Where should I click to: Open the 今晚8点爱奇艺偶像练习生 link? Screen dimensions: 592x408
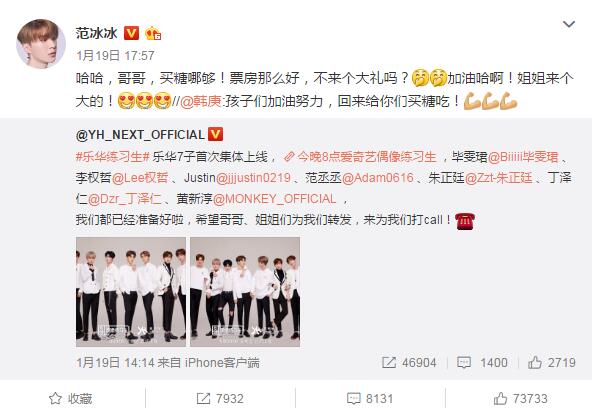pos(360,157)
